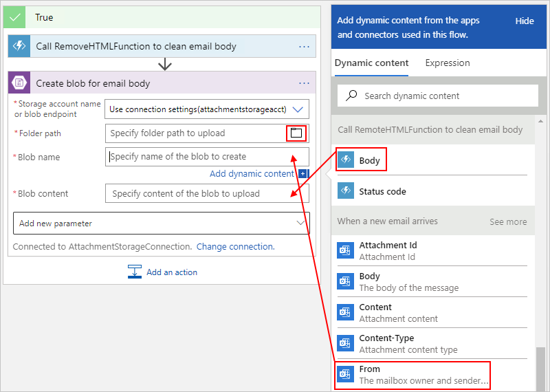Click the magnifier icon in dynamic content search
Image resolution: width=550 pixels, height=392 pixels.
click(351, 96)
